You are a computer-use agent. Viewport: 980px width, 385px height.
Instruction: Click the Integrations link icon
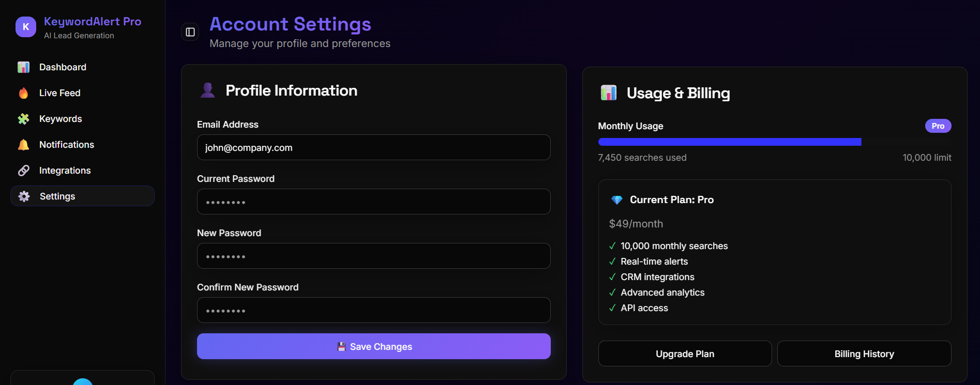[24, 171]
